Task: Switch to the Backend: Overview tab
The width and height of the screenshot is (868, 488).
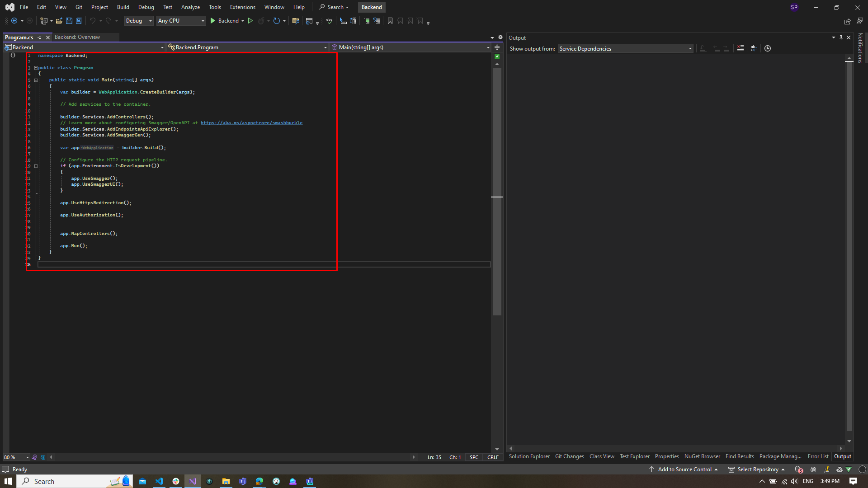Action: coord(77,37)
